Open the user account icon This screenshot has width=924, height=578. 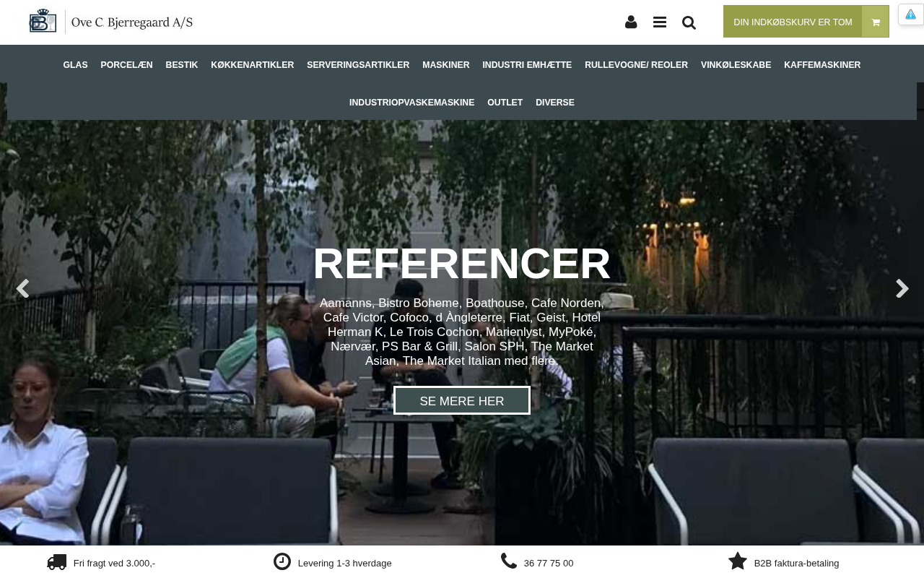(x=631, y=22)
